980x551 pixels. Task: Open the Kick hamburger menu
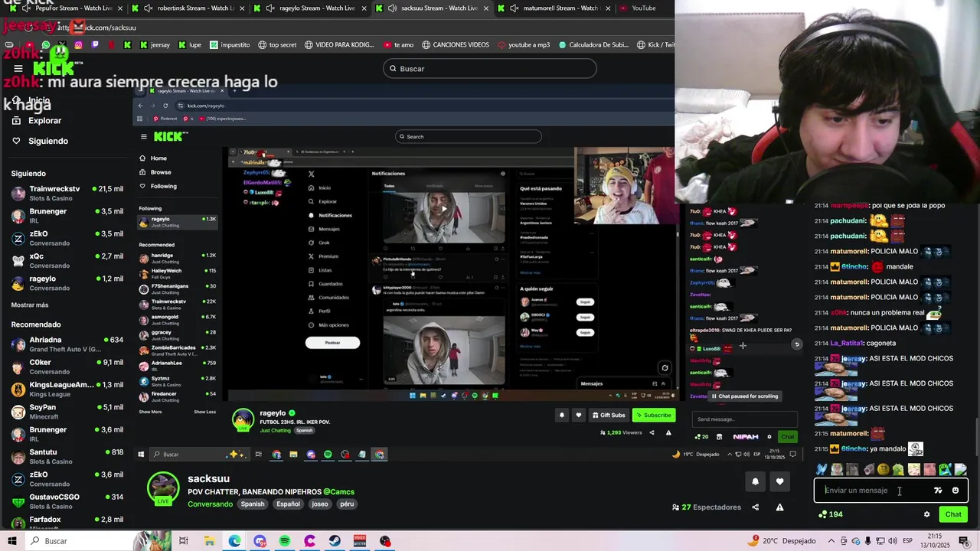click(x=18, y=68)
